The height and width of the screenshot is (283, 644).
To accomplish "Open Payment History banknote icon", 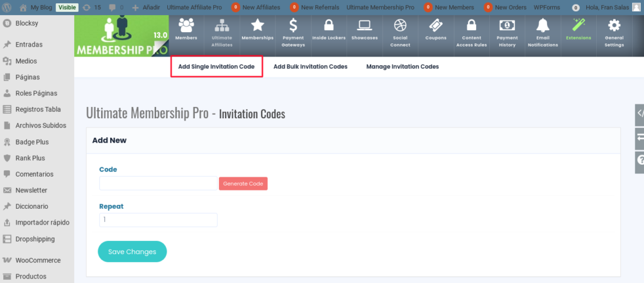I will [508, 25].
